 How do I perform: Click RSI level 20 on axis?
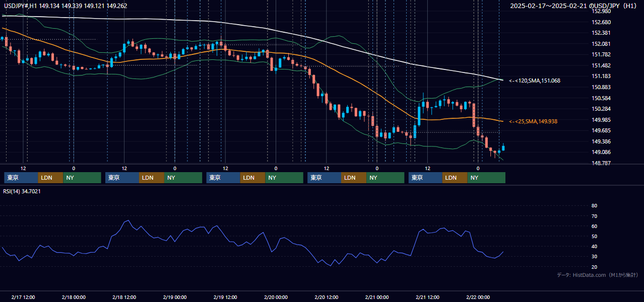tap(594, 266)
